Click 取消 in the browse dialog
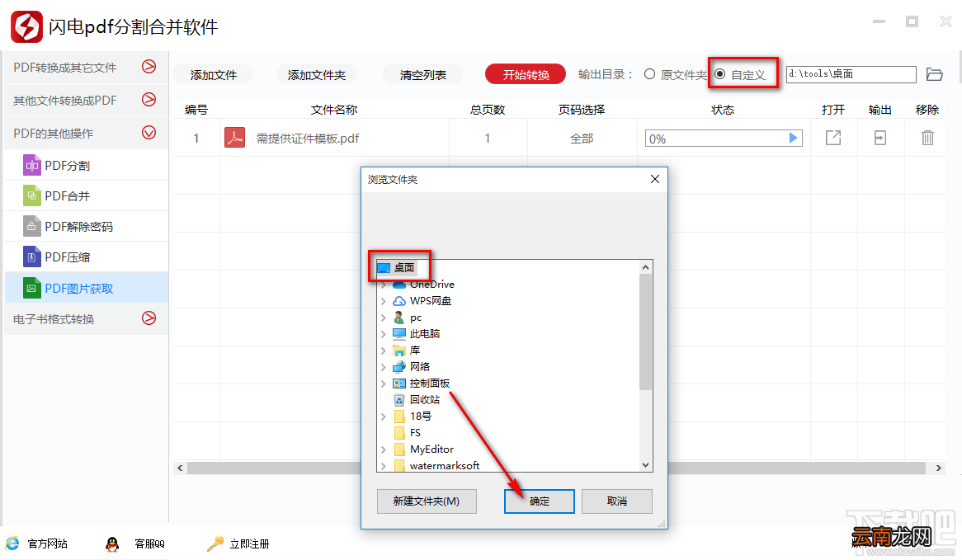The width and height of the screenshot is (962, 560). coord(616,501)
